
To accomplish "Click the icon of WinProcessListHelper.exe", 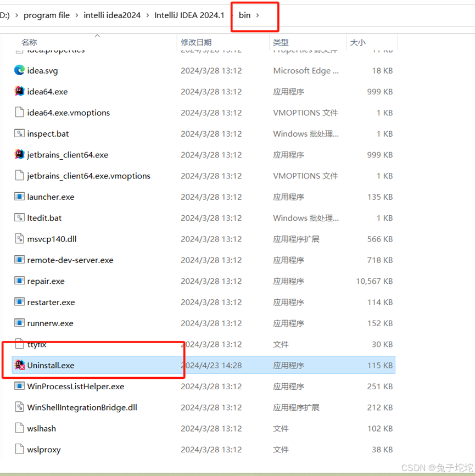I will coord(19,386).
